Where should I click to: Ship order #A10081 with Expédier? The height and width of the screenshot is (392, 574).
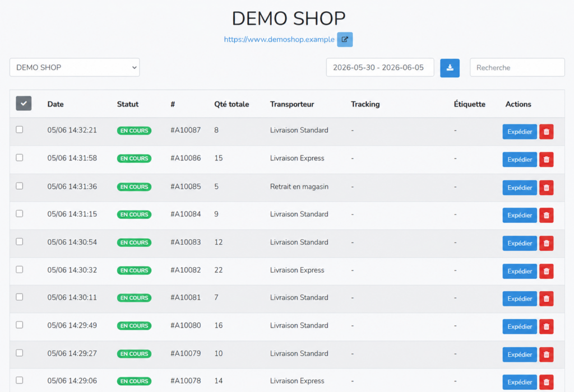520,298
